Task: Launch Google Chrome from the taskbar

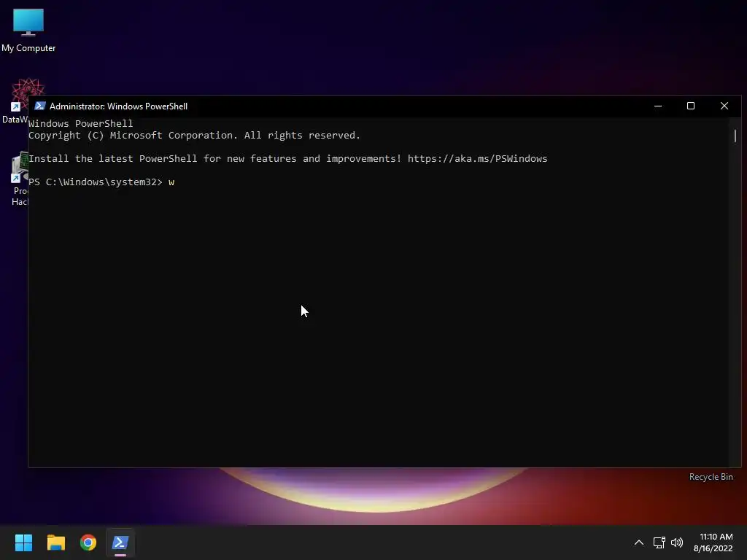Action: point(88,542)
